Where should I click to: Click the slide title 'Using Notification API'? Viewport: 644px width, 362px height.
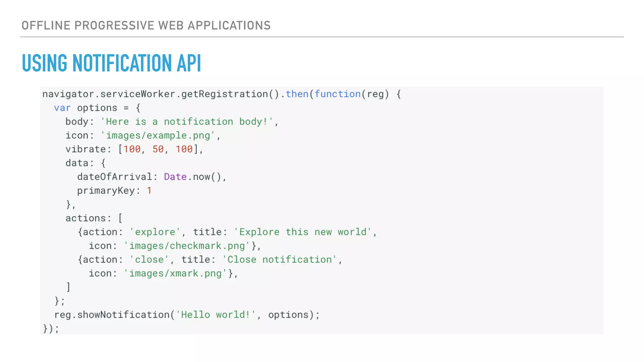(x=111, y=63)
